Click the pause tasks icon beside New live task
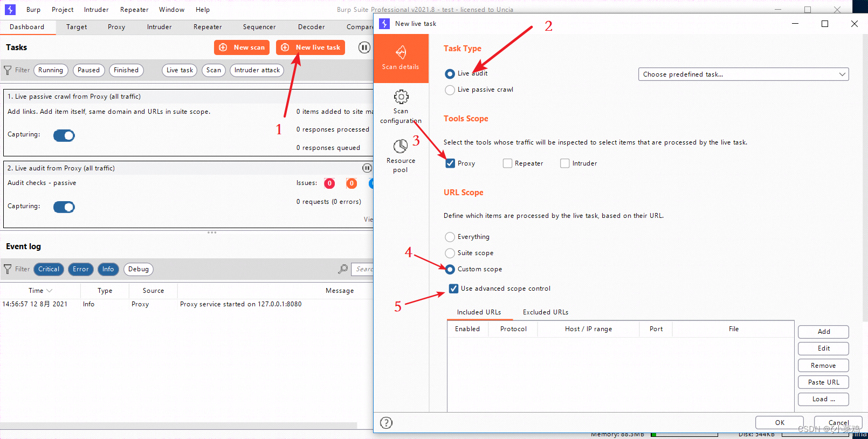This screenshot has width=868, height=439. point(364,47)
